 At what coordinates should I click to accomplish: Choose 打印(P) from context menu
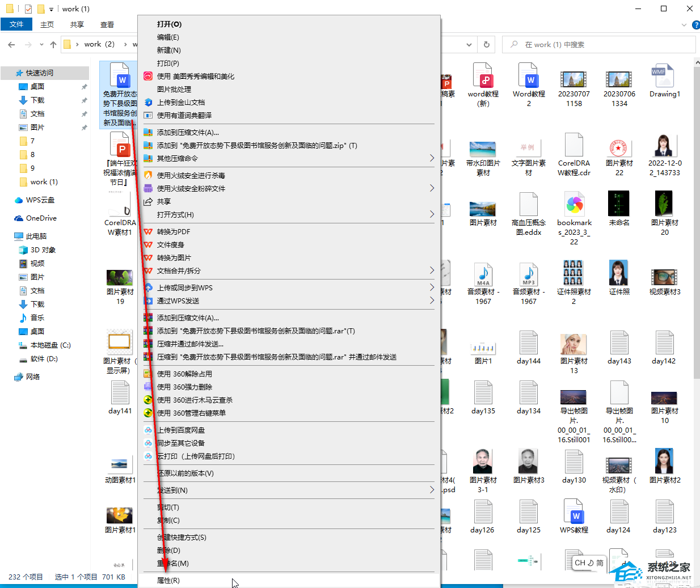[289, 63]
